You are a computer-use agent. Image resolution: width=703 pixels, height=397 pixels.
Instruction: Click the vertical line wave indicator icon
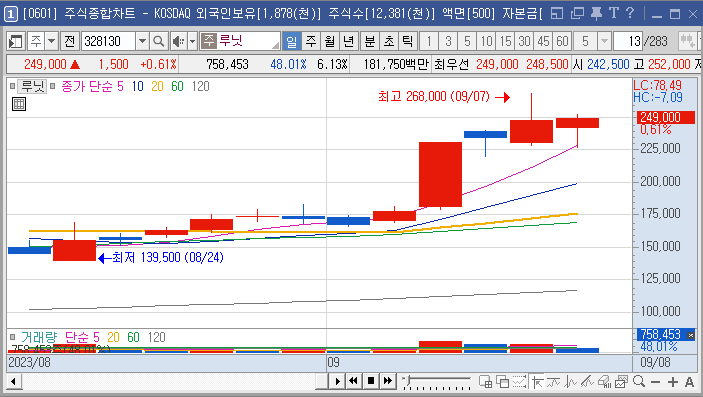click(571, 382)
